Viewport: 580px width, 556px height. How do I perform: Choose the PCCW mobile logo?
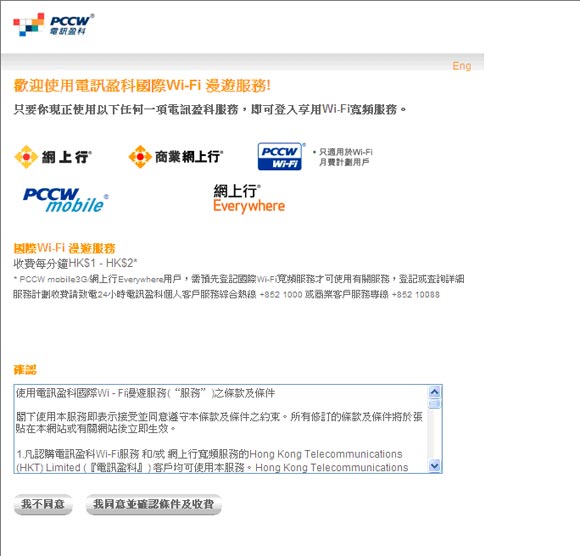65,200
